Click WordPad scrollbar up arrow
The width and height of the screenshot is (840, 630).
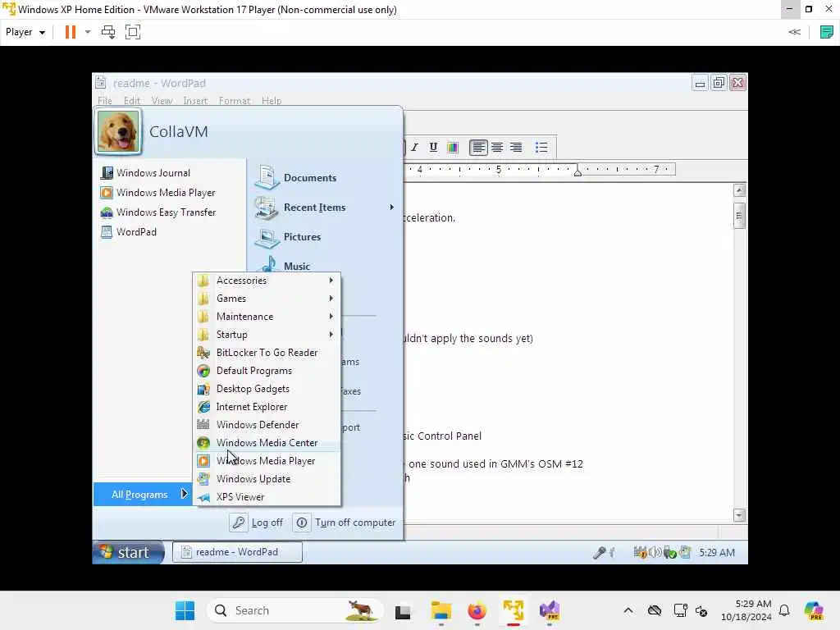[739, 190]
